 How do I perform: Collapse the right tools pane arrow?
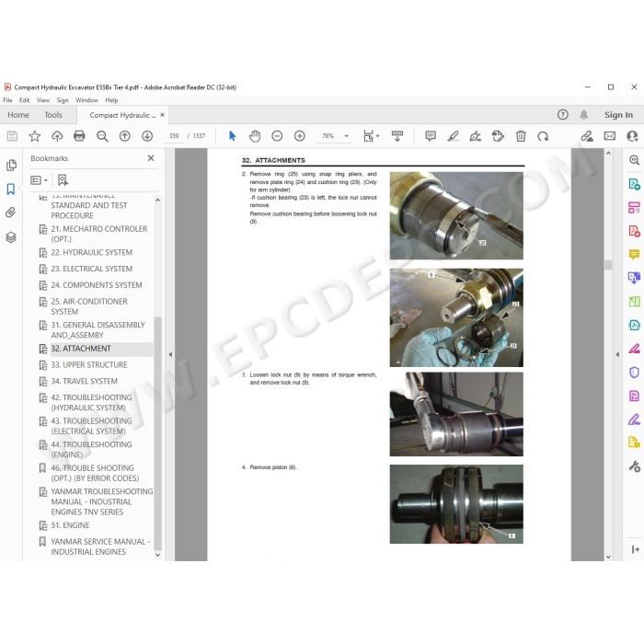(x=617, y=354)
